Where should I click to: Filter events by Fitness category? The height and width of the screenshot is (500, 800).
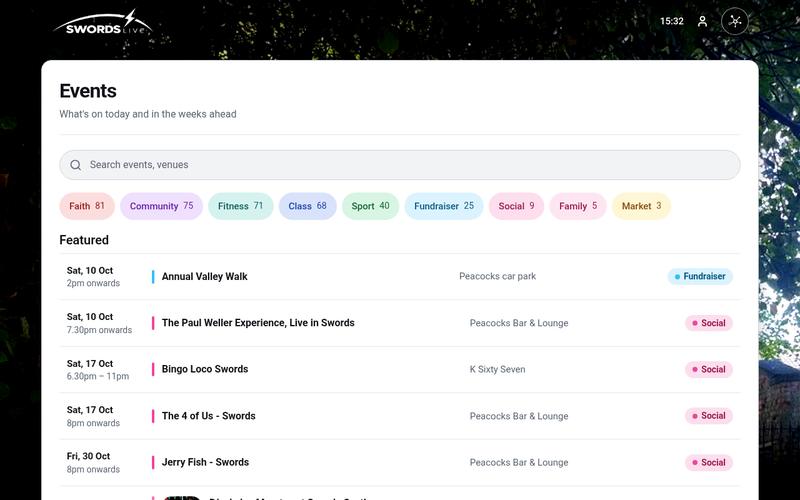click(240, 206)
